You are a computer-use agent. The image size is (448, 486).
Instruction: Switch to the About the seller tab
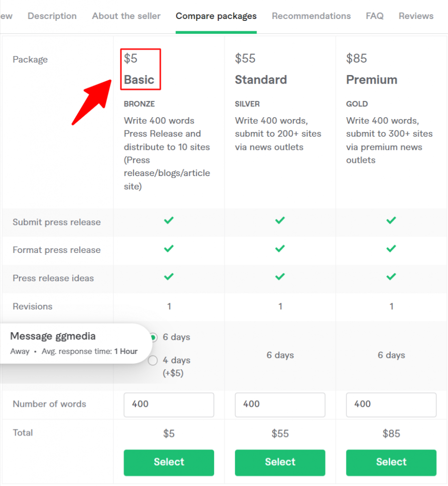pyautogui.click(x=126, y=16)
